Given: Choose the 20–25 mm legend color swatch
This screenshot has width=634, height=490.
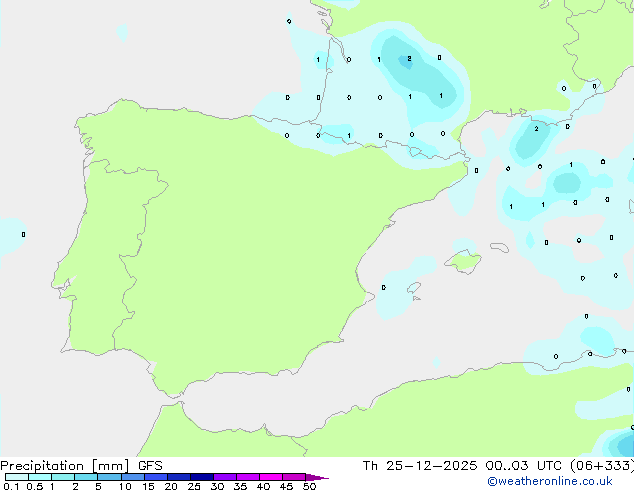Looking at the screenshot, I should pyautogui.click(x=179, y=477).
